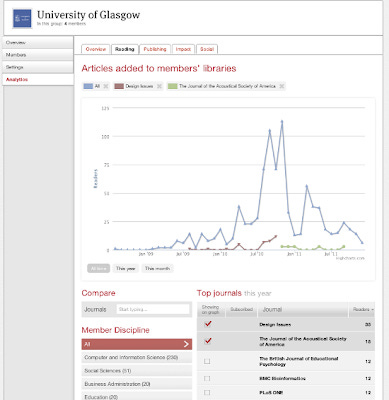Image resolution: width=389 pixels, height=400 pixels.
Task: Click the British Journal of Educational Psychology name
Action: [x=299, y=361]
